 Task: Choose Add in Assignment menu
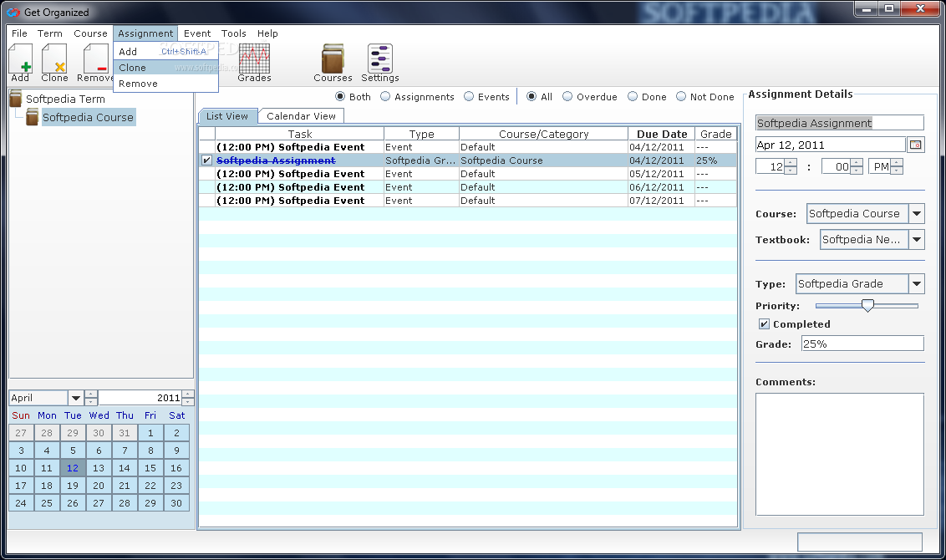(x=166, y=51)
